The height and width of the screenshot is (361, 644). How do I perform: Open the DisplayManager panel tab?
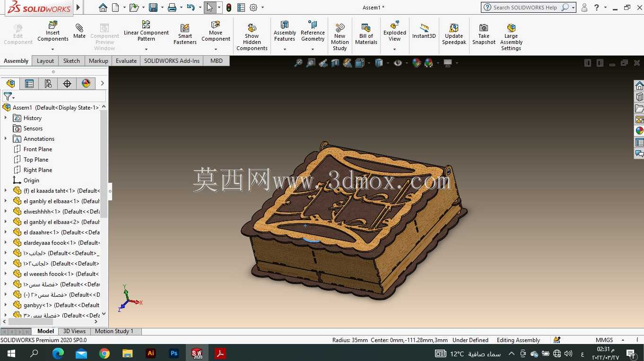[86, 84]
